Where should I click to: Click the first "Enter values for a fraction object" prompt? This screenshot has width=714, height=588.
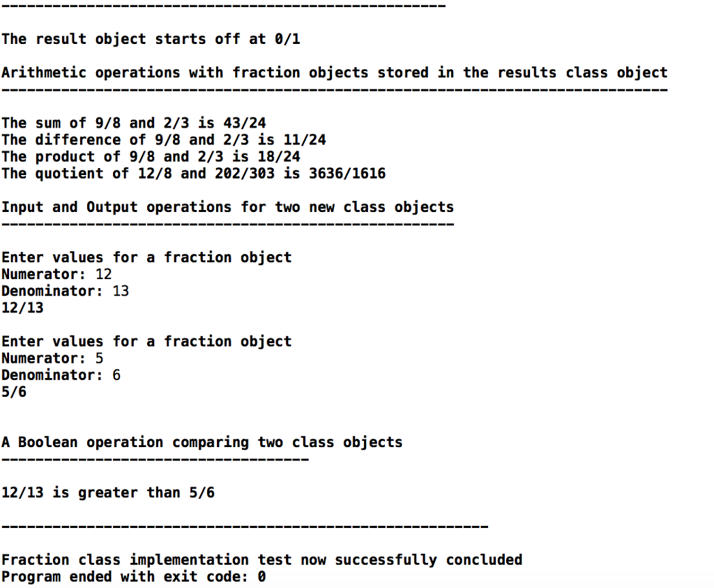146,257
